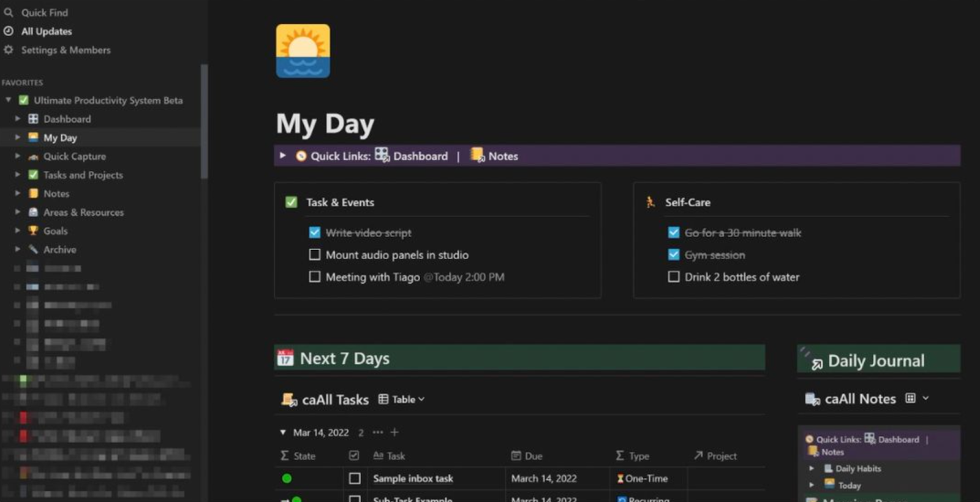Click the Daily Journal link arrow icon
Image resolution: width=980 pixels, height=502 pixels.
pyautogui.click(x=817, y=364)
